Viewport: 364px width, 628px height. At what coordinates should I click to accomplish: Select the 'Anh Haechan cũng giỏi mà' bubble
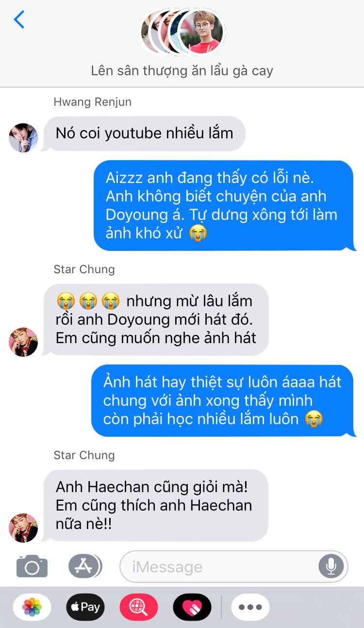tap(155, 505)
